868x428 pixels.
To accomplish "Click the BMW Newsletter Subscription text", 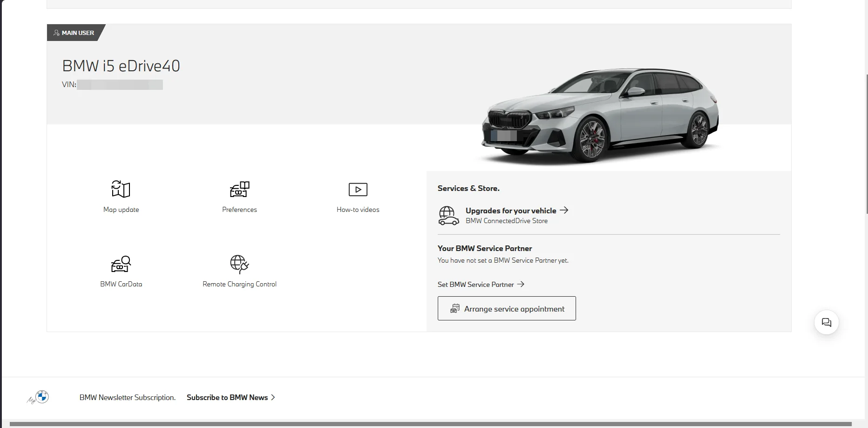I will tap(128, 397).
